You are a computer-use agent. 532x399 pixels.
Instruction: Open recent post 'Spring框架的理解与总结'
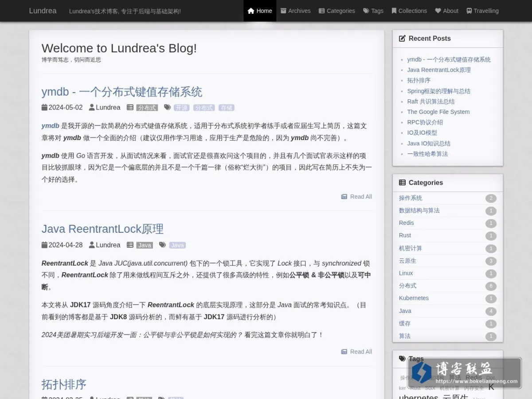click(439, 91)
